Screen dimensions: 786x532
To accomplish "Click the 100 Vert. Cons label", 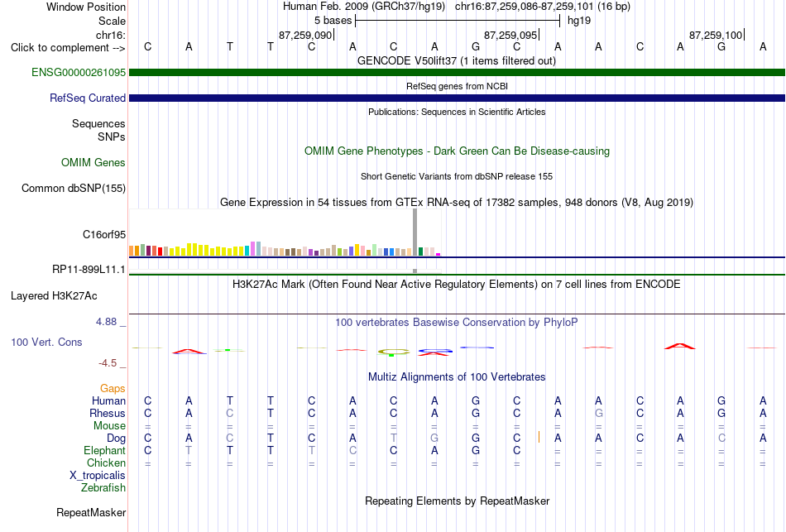I will pyautogui.click(x=46, y=342).
